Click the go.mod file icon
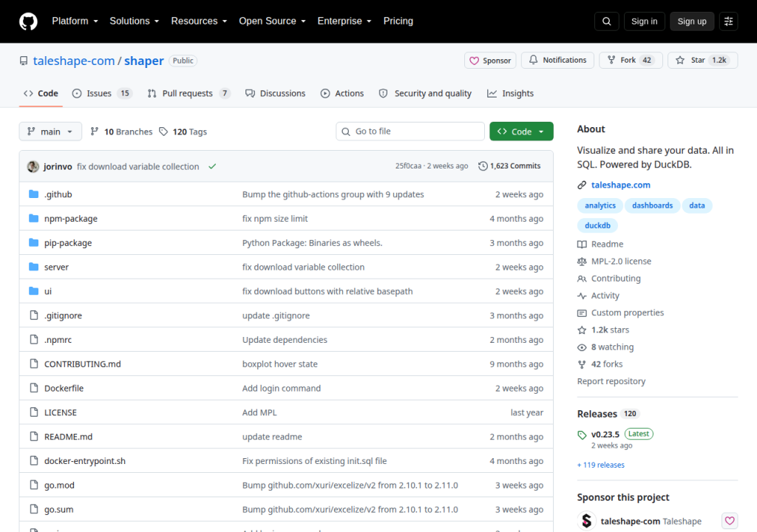Viewport: 757px width, 532px height. (34, 485)
